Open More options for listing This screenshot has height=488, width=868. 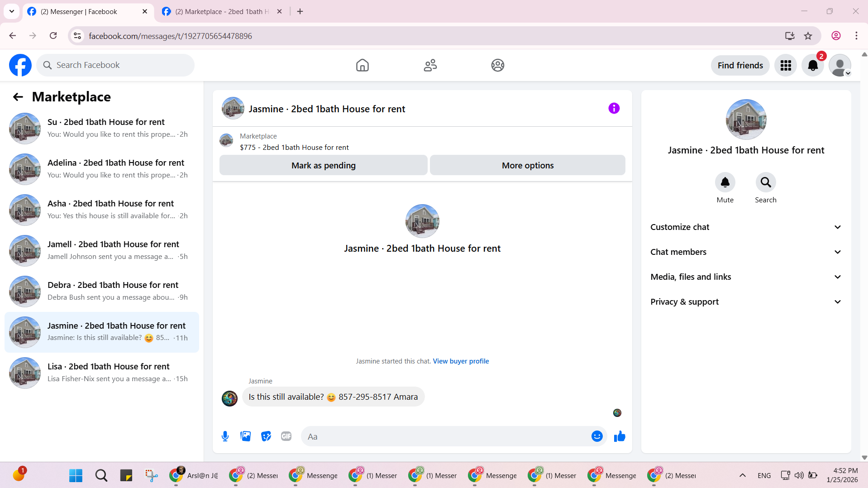click(x=528, y=165)
